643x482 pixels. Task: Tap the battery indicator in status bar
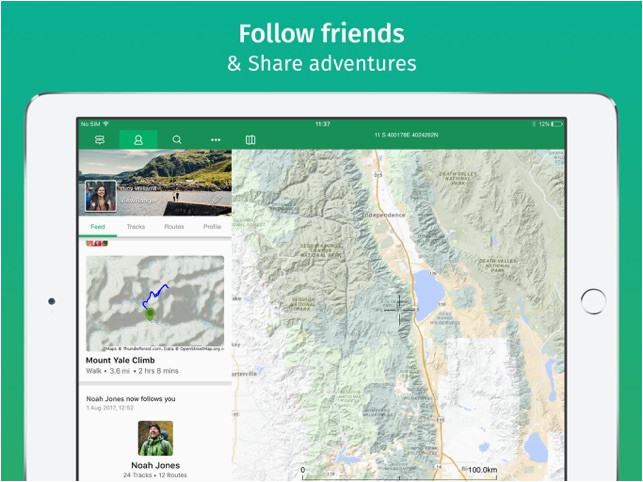point(556,123)
